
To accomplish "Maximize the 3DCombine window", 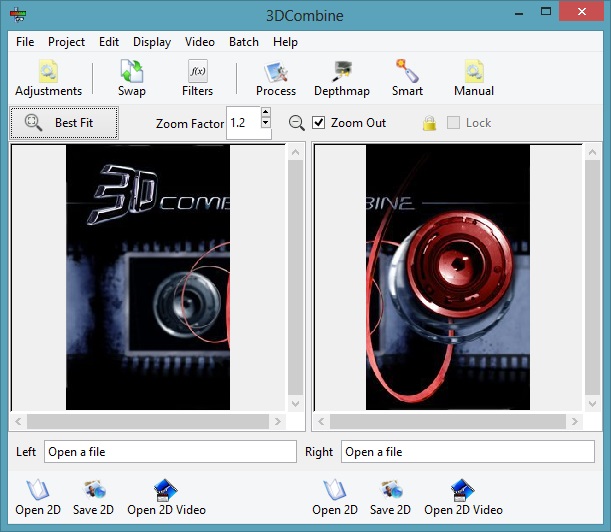I will click(546, 12).
